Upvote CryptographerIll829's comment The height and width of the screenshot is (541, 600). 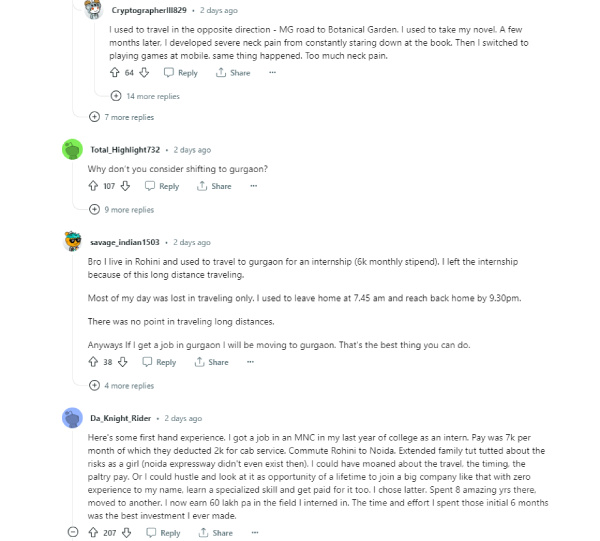115,73
